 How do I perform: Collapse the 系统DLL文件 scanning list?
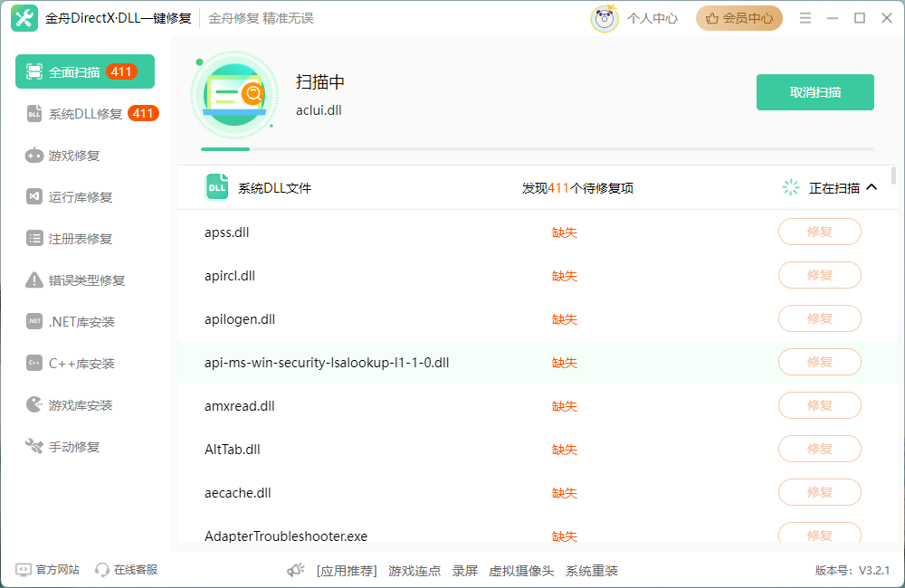coord(871,187)
